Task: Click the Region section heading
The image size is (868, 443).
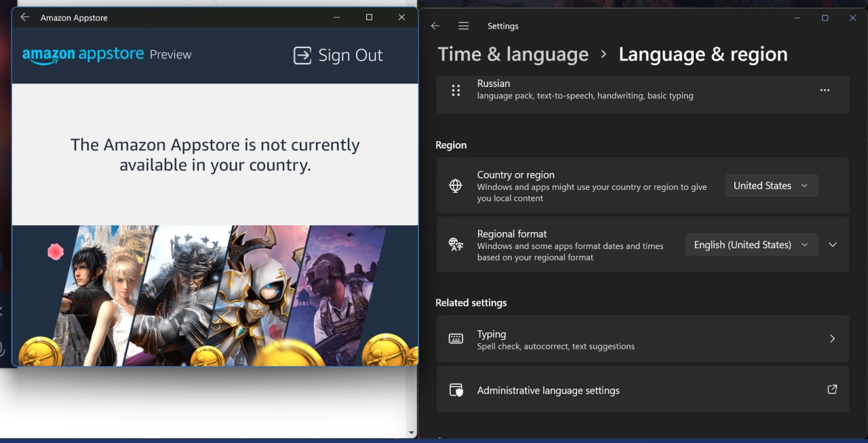Action: point(451,145)
